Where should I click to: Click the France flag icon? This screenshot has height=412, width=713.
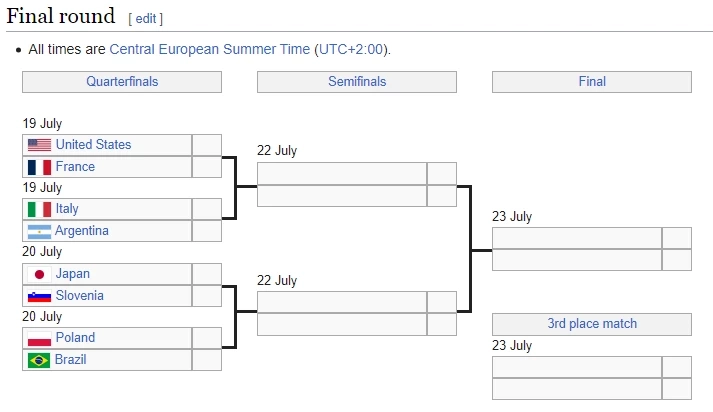pos(39,167)
